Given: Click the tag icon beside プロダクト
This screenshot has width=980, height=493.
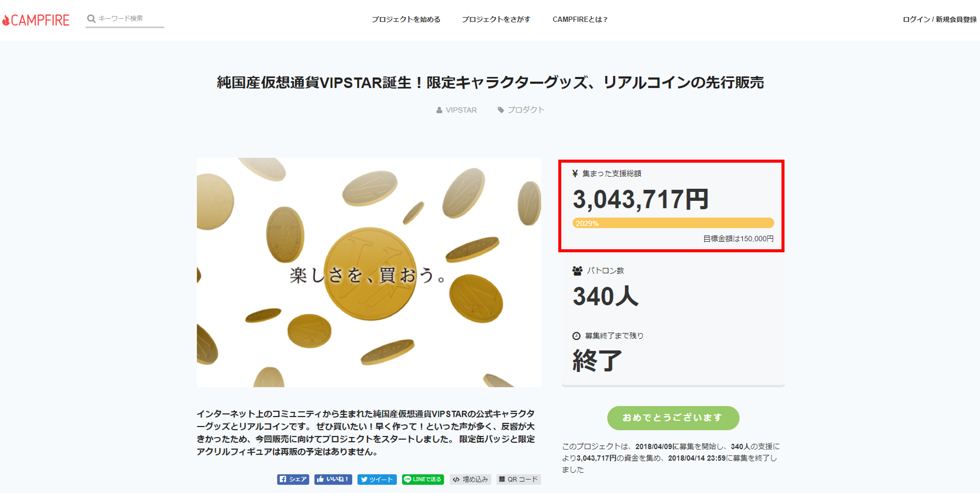Looking at the screenshot, I should pyautogui.click(x=500, y=110).
